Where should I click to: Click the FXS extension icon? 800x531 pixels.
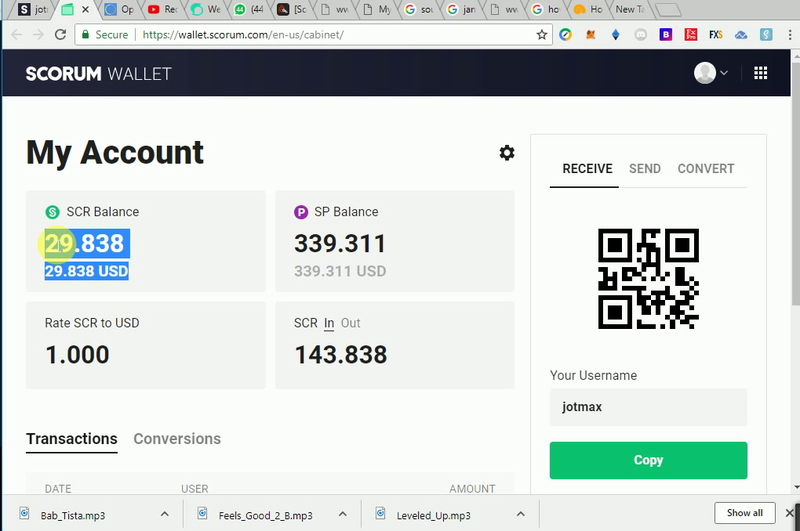(715, 35)
